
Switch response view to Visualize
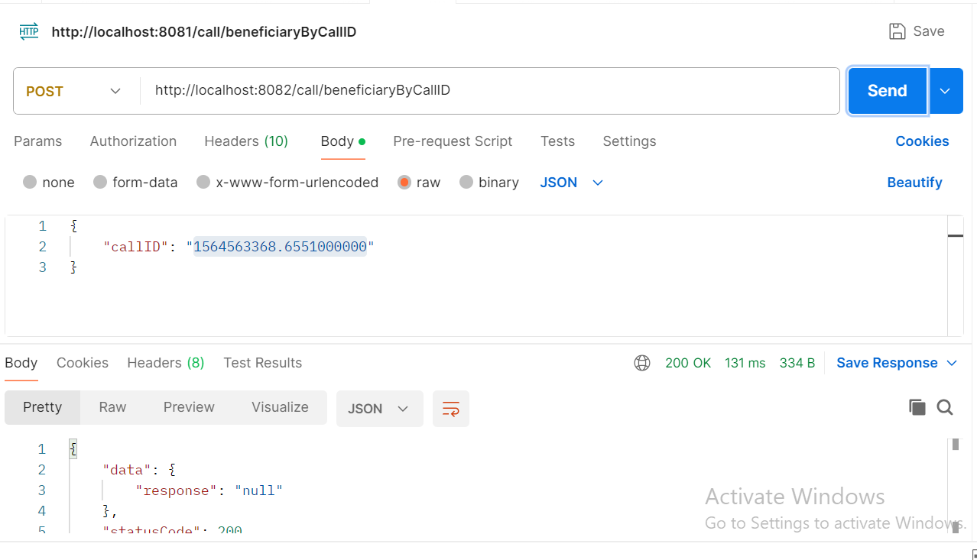[x=280, y=407]
